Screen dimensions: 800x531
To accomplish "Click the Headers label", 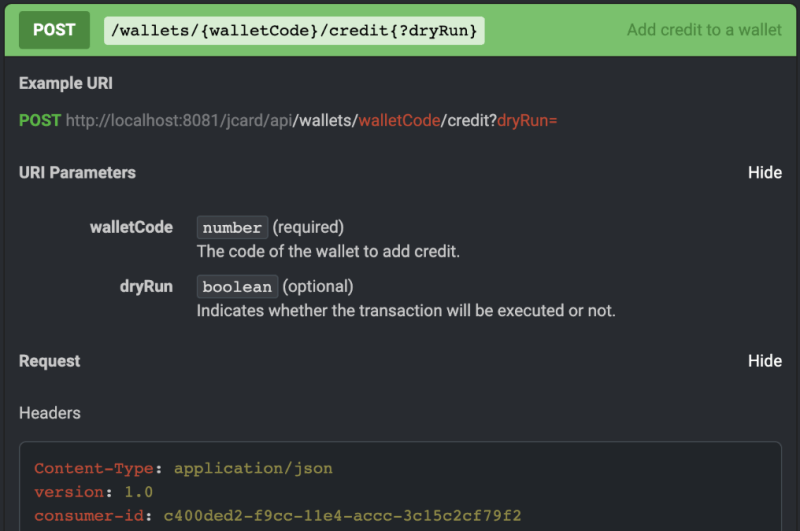I will coord(50,413).
